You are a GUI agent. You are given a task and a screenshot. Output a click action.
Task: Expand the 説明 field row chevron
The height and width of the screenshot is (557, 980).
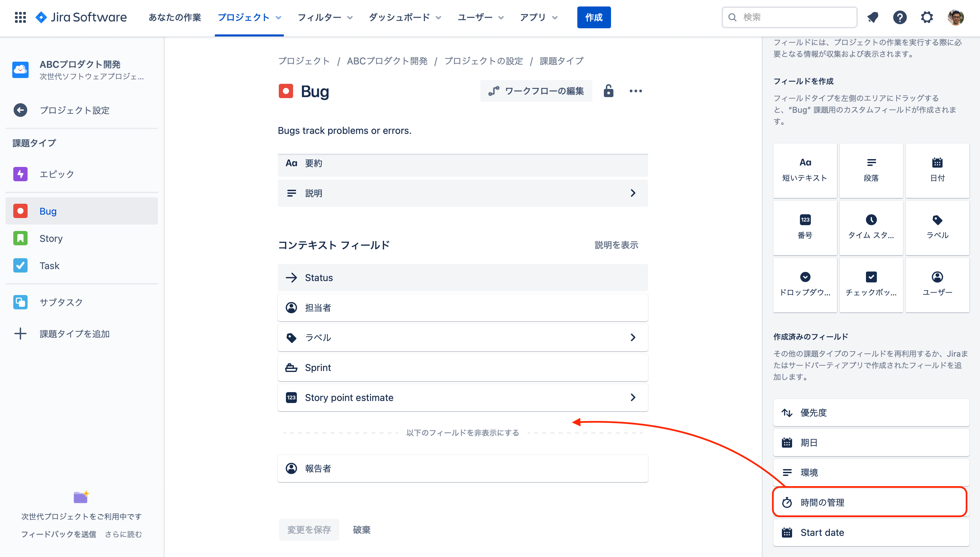click(633, 193)
